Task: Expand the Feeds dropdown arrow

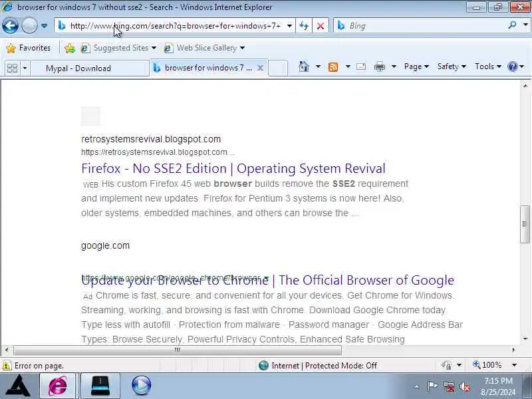Action: pos(348,66)
